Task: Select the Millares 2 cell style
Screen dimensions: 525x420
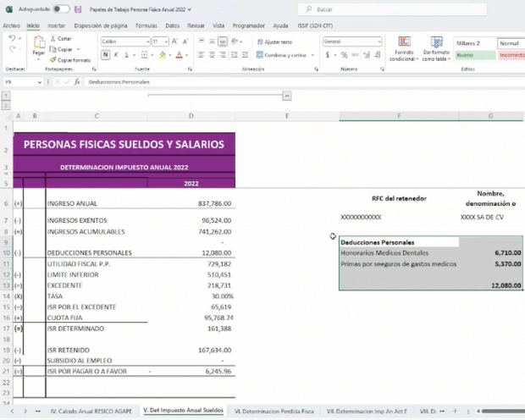Action: (475, 43)
